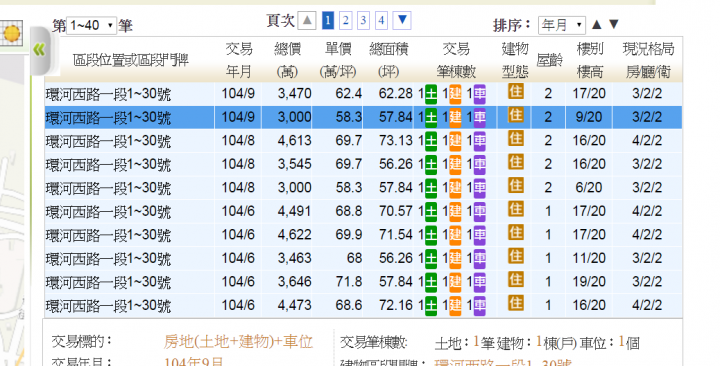Click total price 3,463
Screen dimensions: 720x366
(294, 258)
